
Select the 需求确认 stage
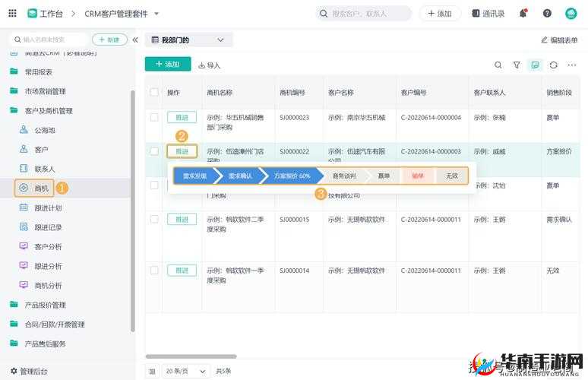coord(240,176)
